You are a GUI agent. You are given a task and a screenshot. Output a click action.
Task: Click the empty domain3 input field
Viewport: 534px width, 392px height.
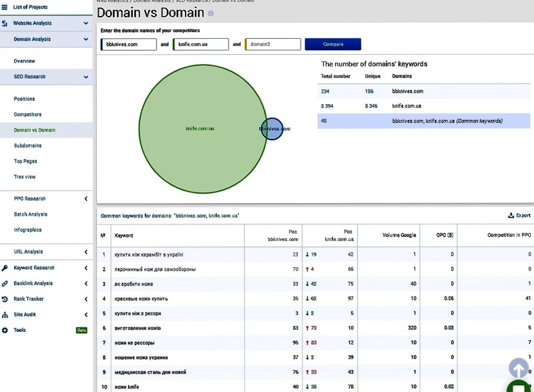(x=273, y=44)
